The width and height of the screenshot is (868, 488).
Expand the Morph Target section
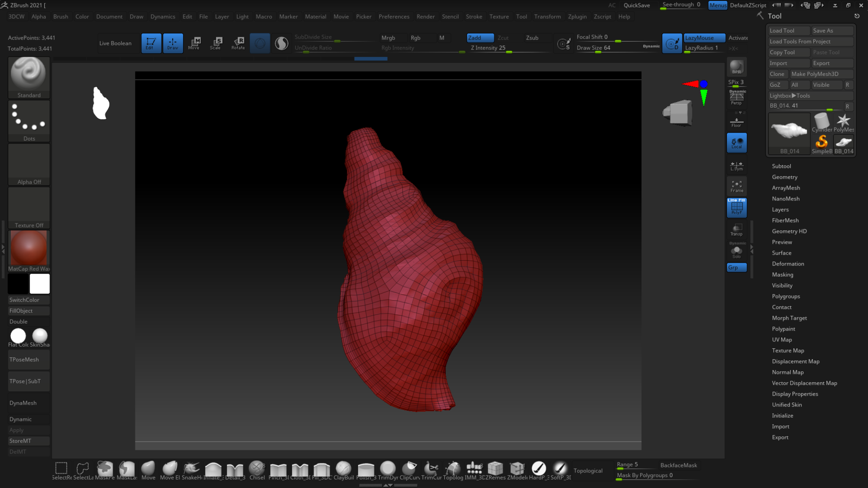click(789, 318)
